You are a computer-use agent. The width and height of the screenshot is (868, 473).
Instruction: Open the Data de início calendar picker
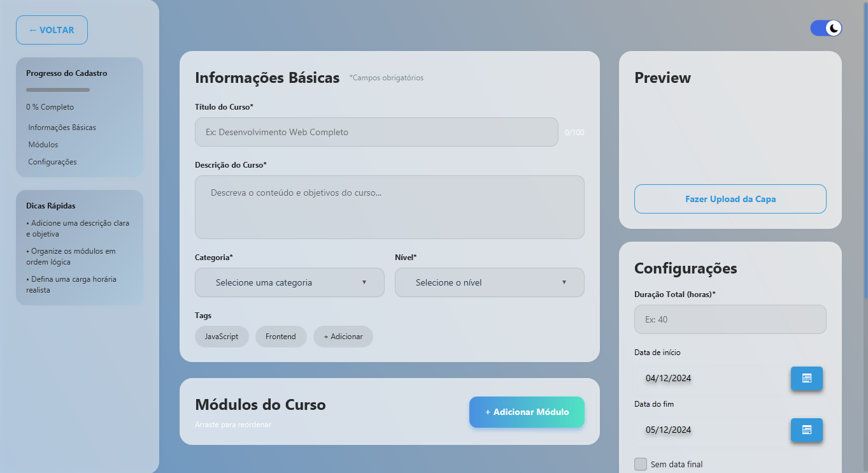806,378
